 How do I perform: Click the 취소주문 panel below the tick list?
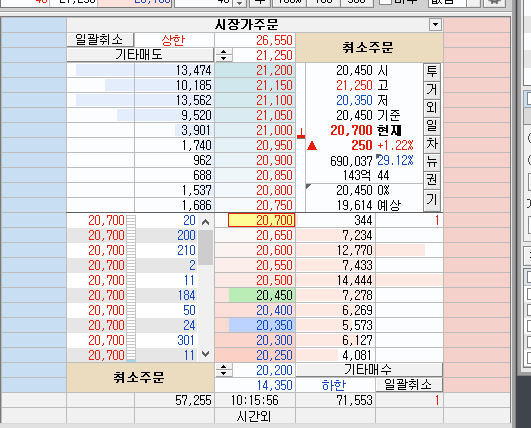pos(140,377)
